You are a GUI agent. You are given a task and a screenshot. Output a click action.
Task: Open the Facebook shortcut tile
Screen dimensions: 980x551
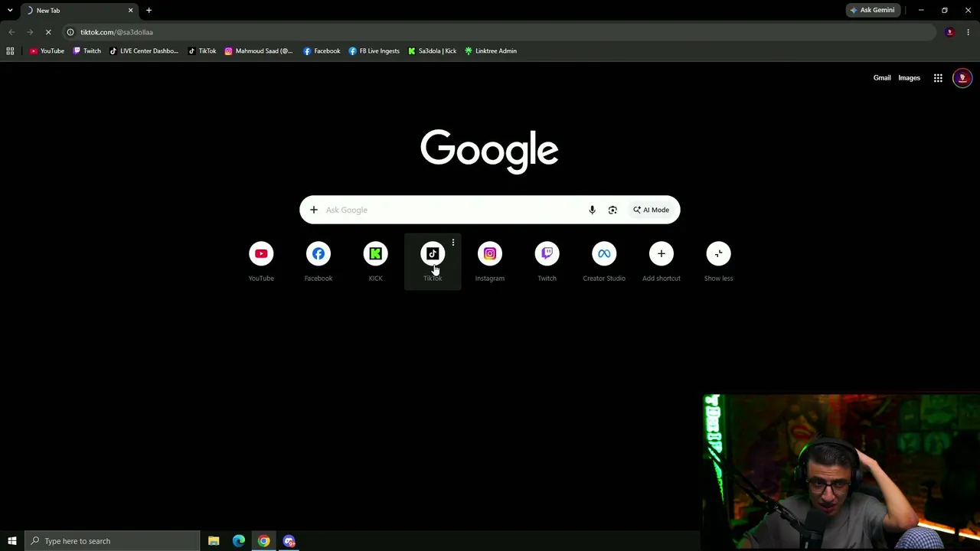point(318,262)
